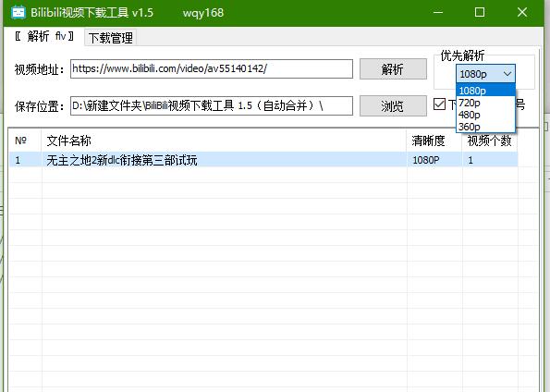Screen dimensions: 550x392
Task: Select 1080p in the dropdown list
Action: [x=486, y=91]
